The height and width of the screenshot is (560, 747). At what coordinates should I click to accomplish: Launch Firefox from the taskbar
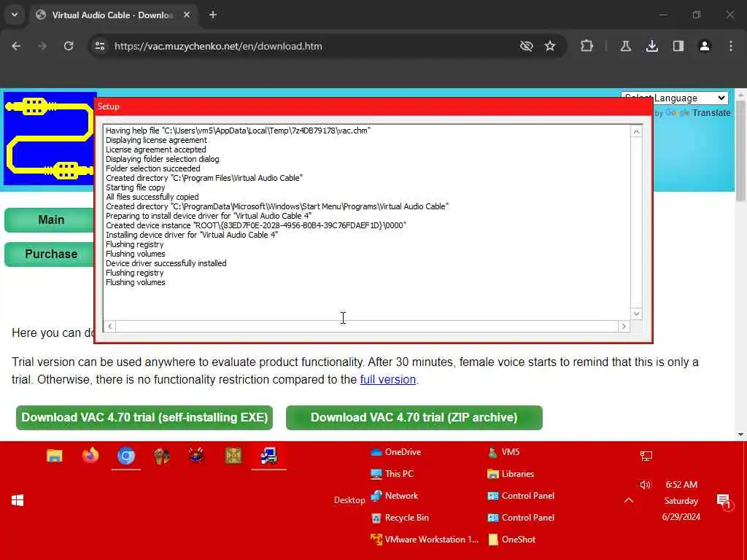[90, 456]
